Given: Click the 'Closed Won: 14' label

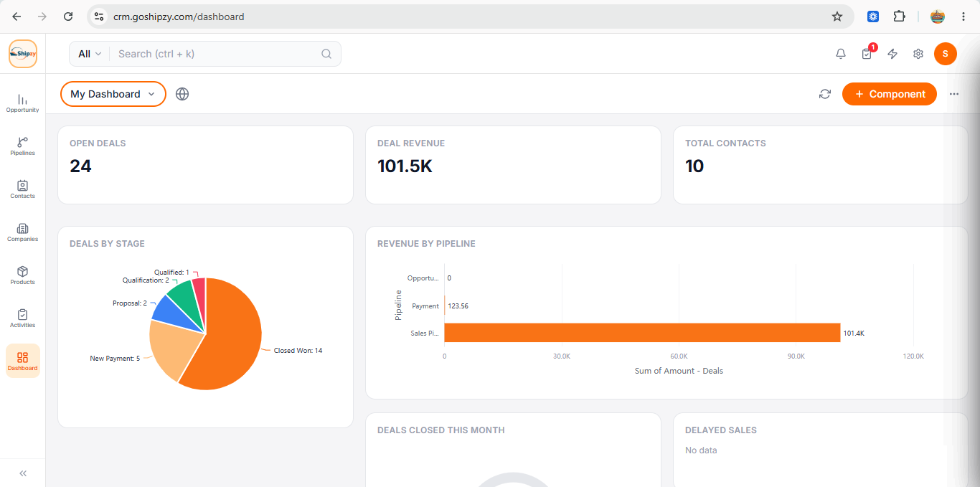Looking at the screenshot, I should pos(298,351).
